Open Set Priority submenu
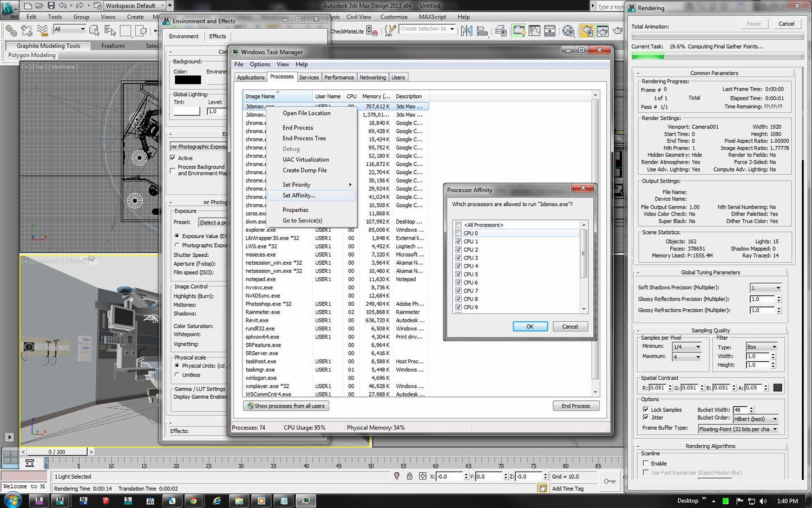The width and height of the screenshot is (812, 508). [311, 185]
